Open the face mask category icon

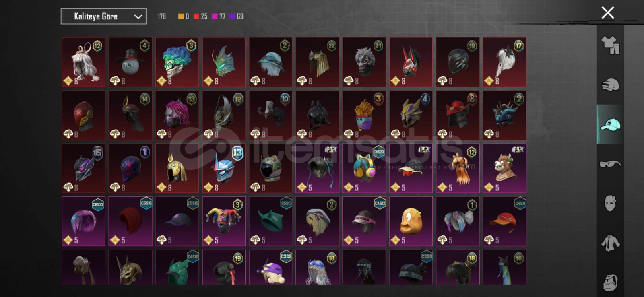(610, 203)
